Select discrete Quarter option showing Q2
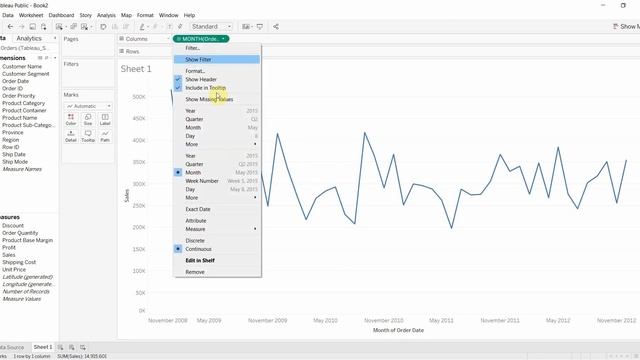The height and width of the screenshot is (360, 640). click(217, 119)
